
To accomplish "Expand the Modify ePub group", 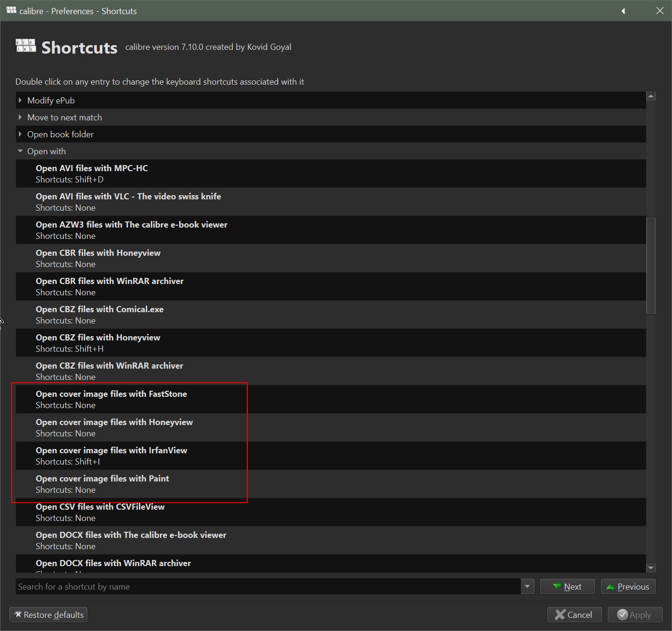I will click(20, 100).
